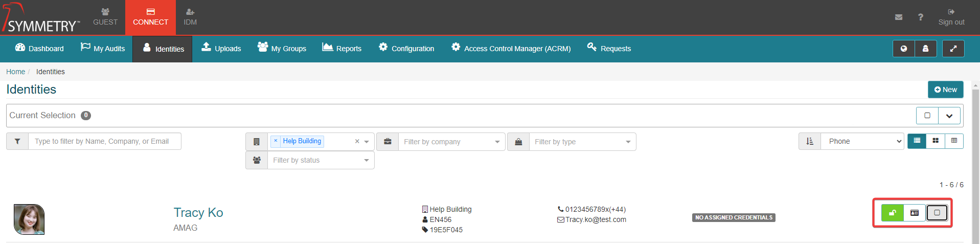Viewport: 980px width, 244px height.
Task: Open the messages envelope icon
Action: [899, 17]
